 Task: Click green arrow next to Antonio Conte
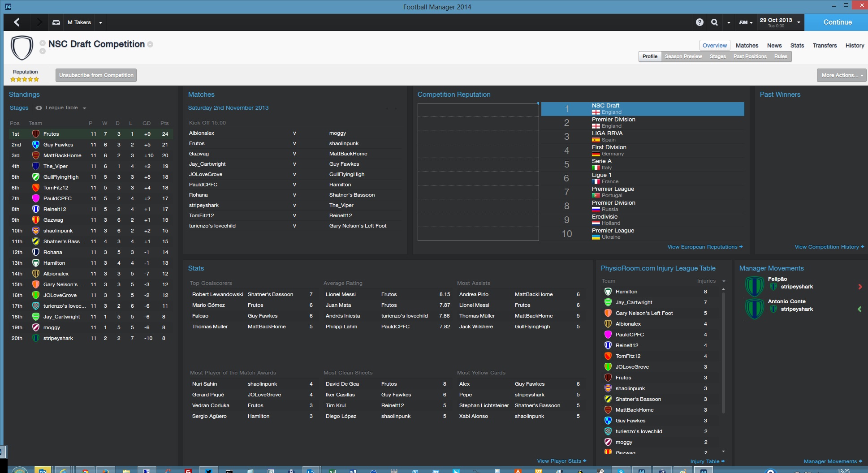(x=859, y=309)
